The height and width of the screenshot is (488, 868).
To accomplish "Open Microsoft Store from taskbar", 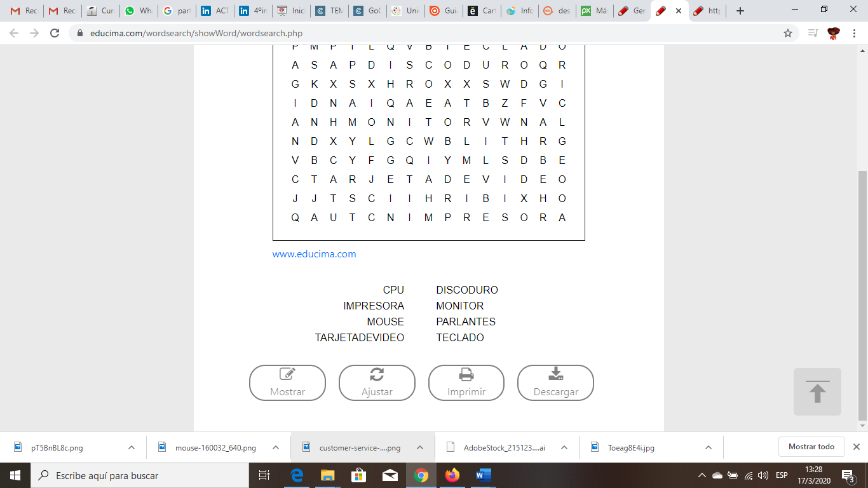I will 358,475.
